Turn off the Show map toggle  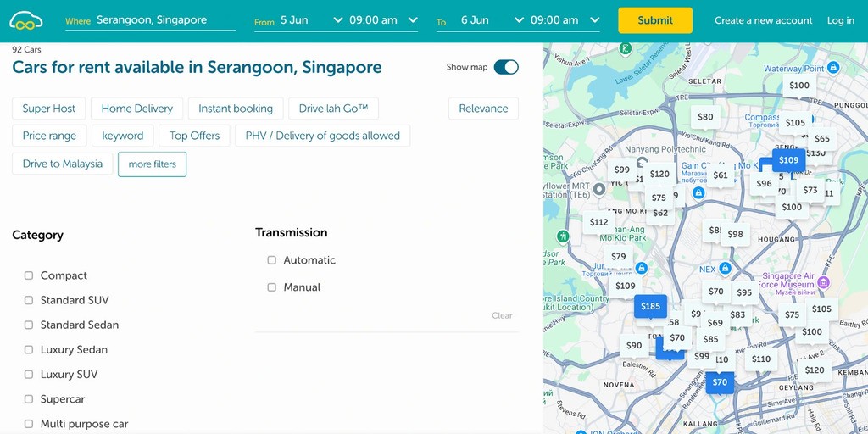click(506, 67)
